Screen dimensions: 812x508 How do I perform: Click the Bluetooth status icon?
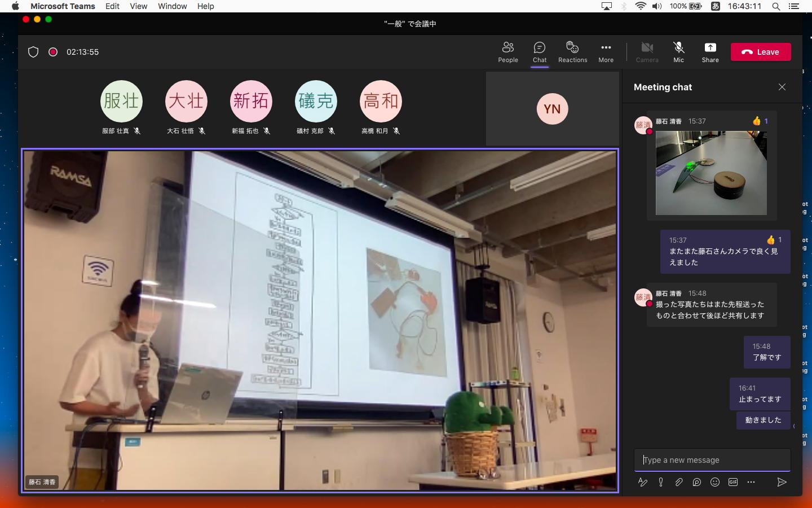point(624,6)
